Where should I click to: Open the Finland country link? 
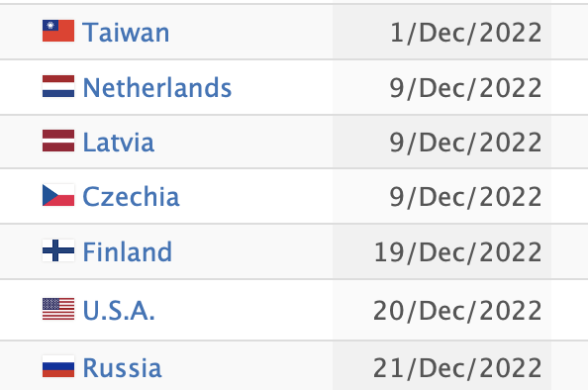coord(127,251)
